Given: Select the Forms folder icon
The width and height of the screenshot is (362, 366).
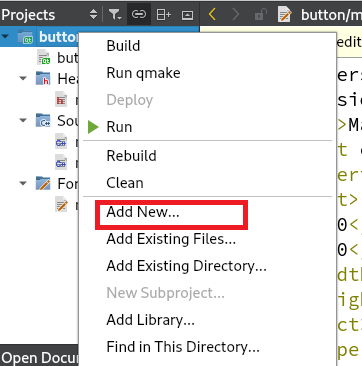Looking at the screenshot, I should point(43,183).
